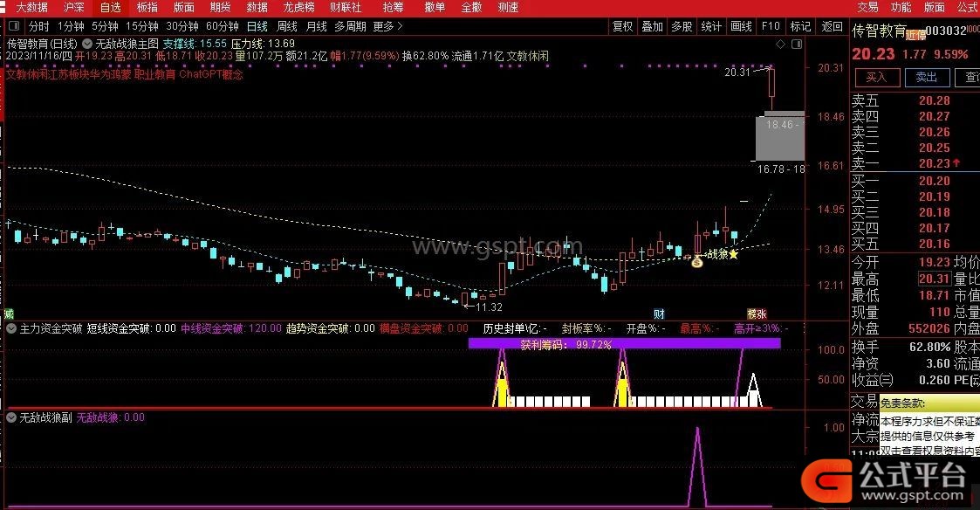
Task: Select the 日线 daily chart period
Action: (257, 26)
